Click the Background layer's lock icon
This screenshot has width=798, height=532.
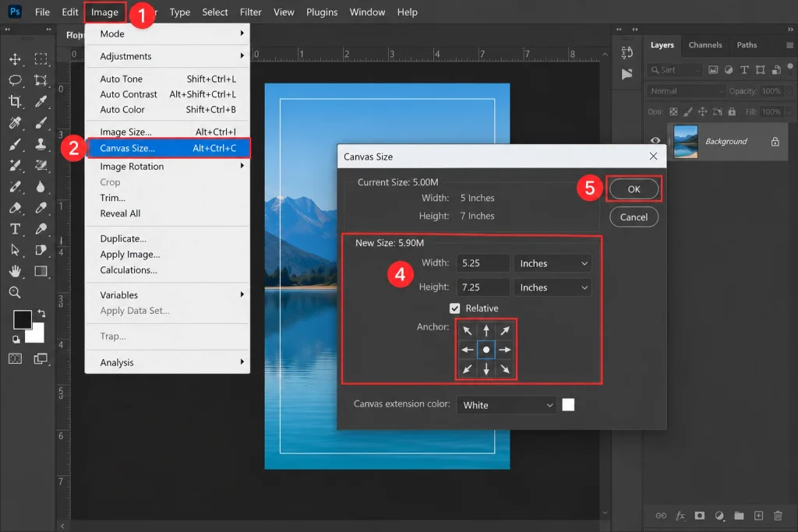pyautogui.click(x=775, y=142)
